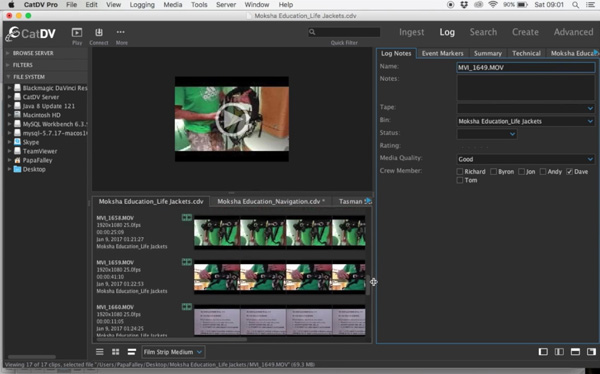Click the clip list horizontal scrollbar
Screen dimensions: 600x374
point(172,339)
